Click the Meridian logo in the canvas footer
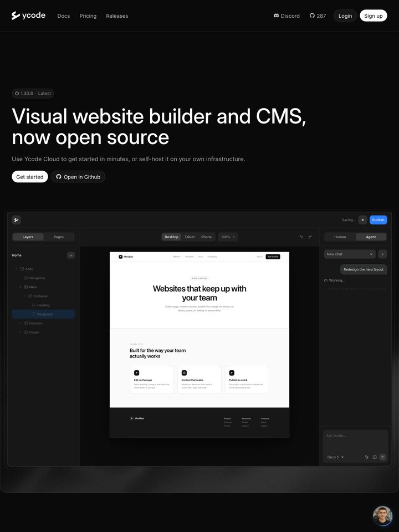 pyautogui.click(x=137, y=418)
